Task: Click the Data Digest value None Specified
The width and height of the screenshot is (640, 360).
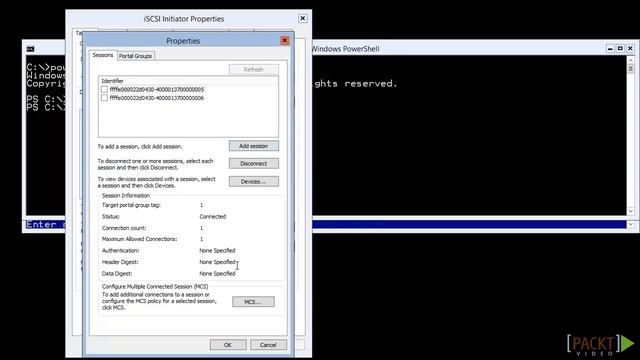Action: pos(217,273)
